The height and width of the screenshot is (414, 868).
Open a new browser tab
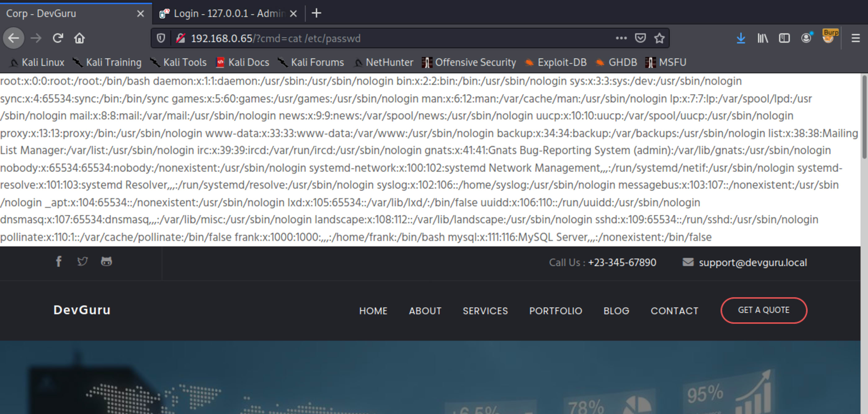click(x=316, y=13)
